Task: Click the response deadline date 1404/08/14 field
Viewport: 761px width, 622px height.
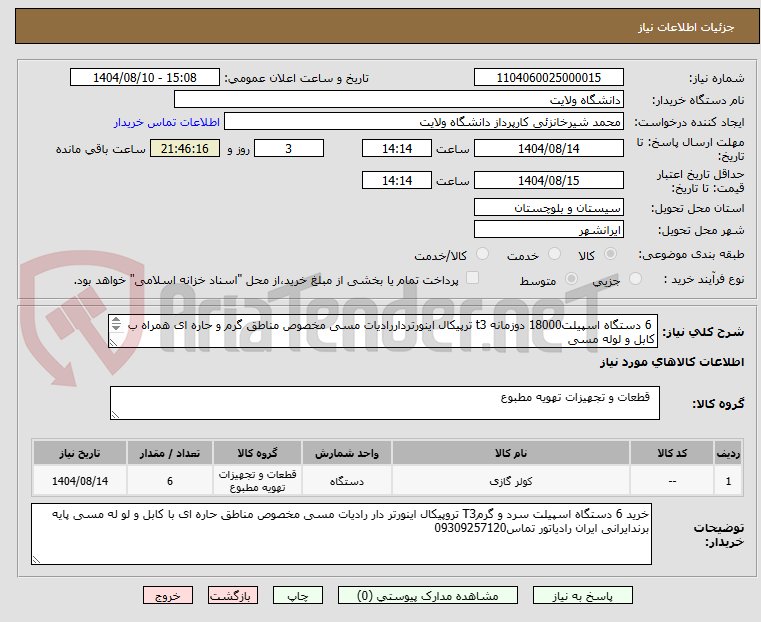Action: 548,148
